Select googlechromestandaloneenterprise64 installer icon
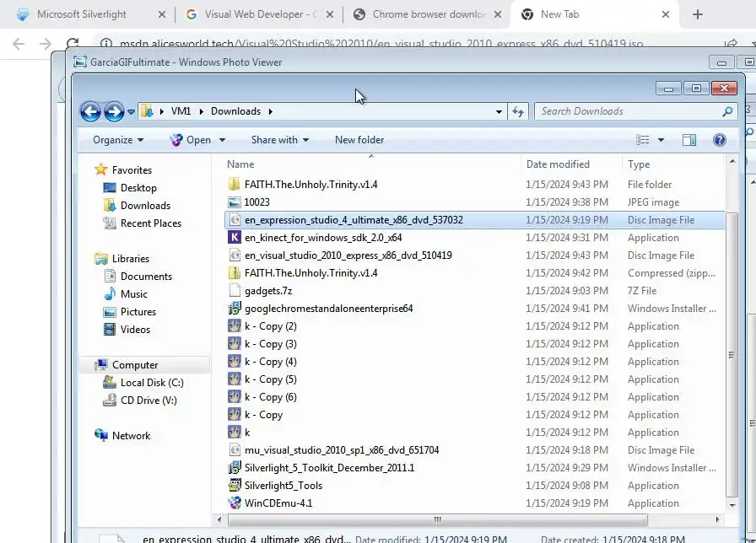The width and height of the screenshot is (756, 543). [235, 309]
